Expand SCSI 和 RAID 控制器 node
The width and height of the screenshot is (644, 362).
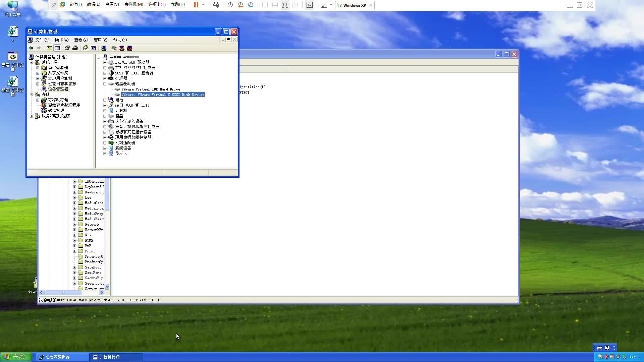(x=105, y=73)
